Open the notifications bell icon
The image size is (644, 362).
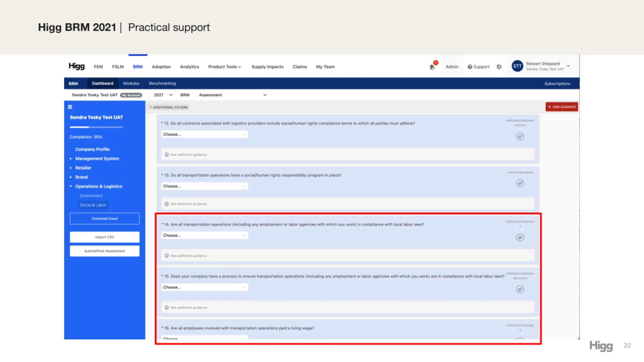pos(432,67)
